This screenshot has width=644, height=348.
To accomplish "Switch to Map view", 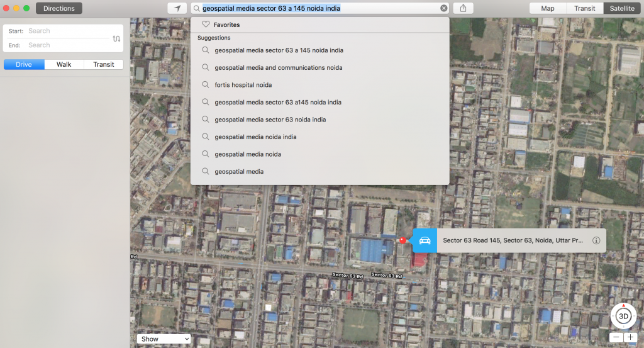I will pos(548,8).
